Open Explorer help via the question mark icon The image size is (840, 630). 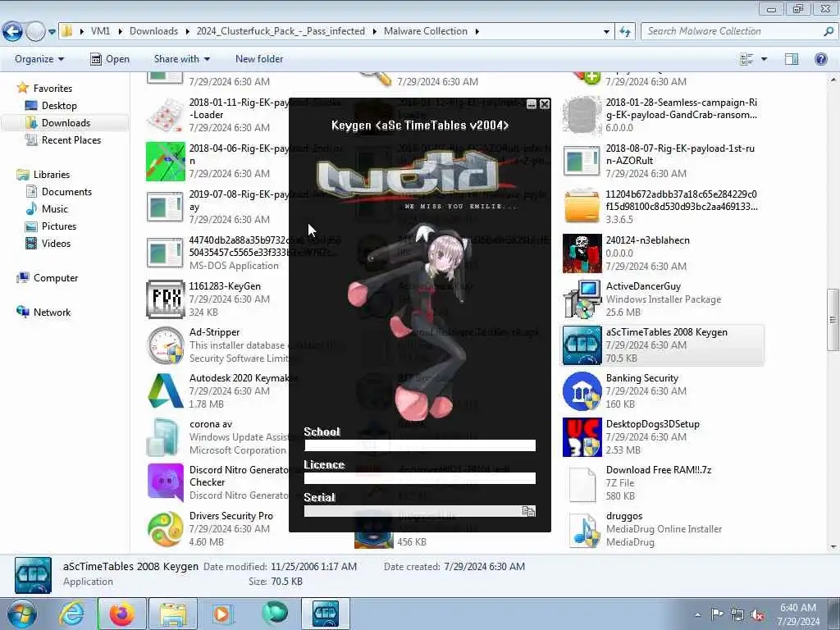820,59
